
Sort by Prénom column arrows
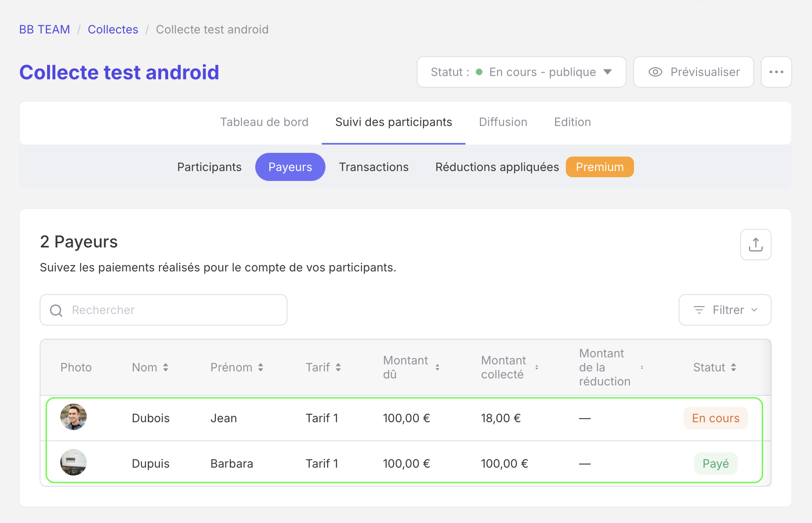coord(261,367)
